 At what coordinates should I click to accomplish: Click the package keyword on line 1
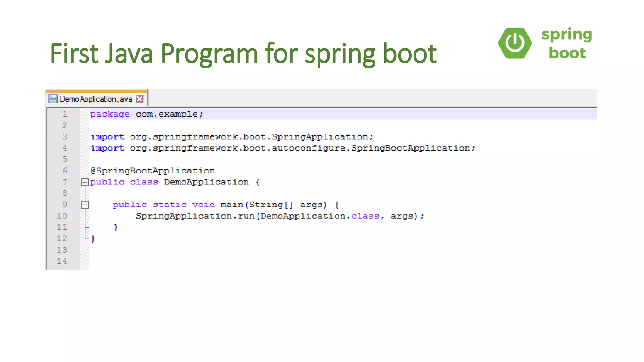pyautogui.click(x=110, y=114)
